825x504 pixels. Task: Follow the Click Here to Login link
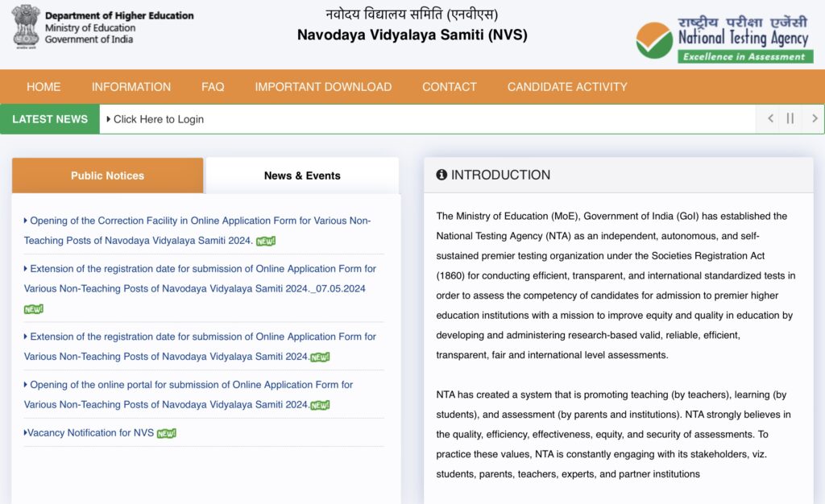click(x=159, y=119)
